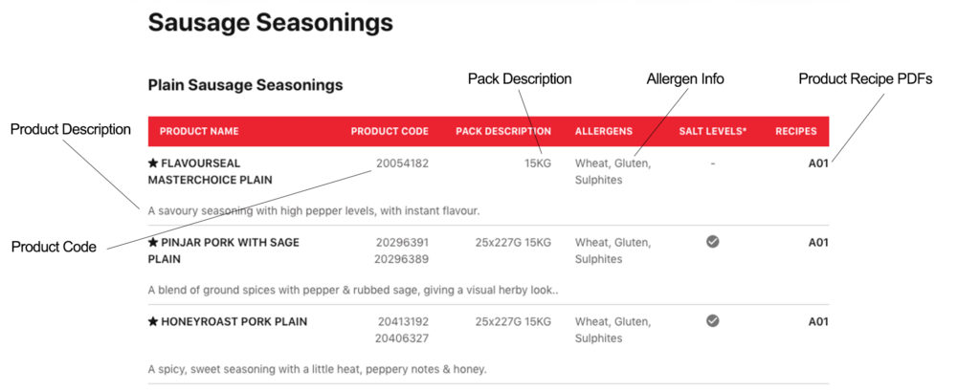Select PINJAR PORK WITH SAGE PLAIN product name
980x392 pixels.
(x=224, y=250)
